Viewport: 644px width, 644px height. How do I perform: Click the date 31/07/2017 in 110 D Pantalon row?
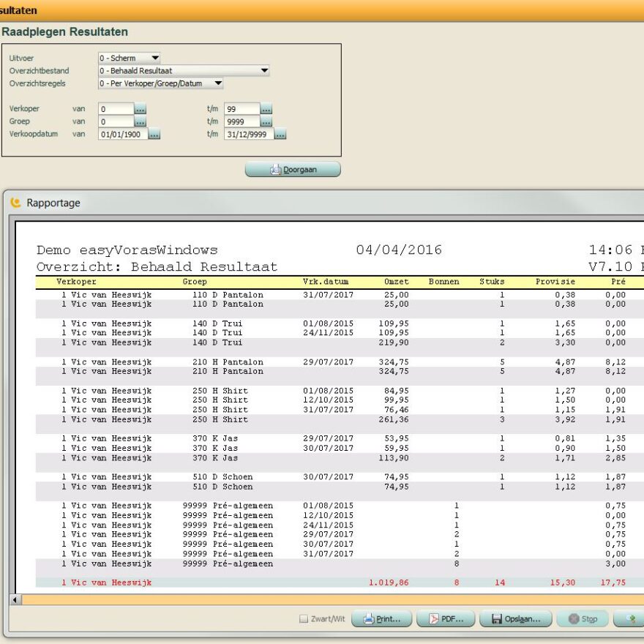tap(328, 295)
